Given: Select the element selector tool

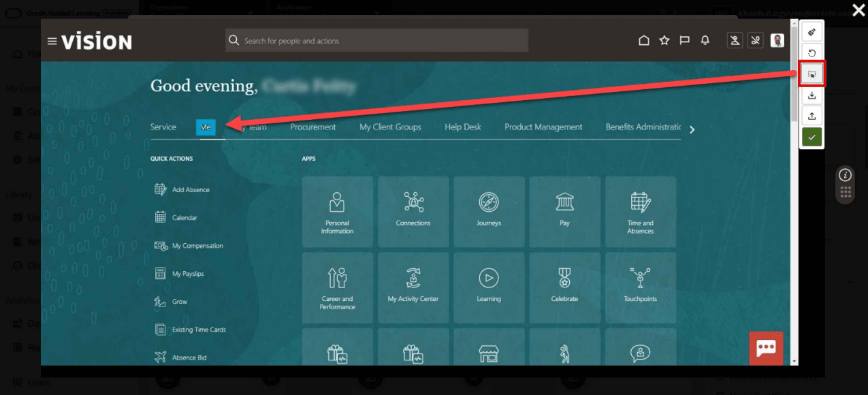Looking at the screenshot, I should [811, 74].
